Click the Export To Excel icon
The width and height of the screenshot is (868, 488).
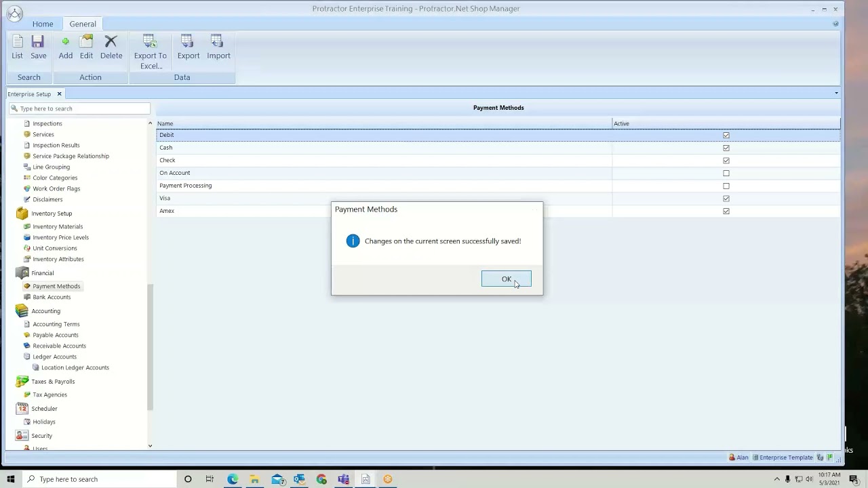pos(150,52)
